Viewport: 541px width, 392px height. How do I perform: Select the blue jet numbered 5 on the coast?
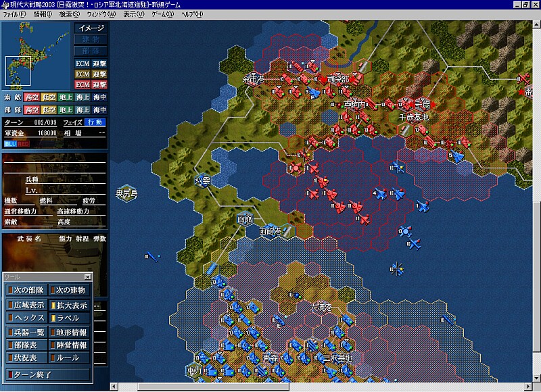[x=457, y=156]
